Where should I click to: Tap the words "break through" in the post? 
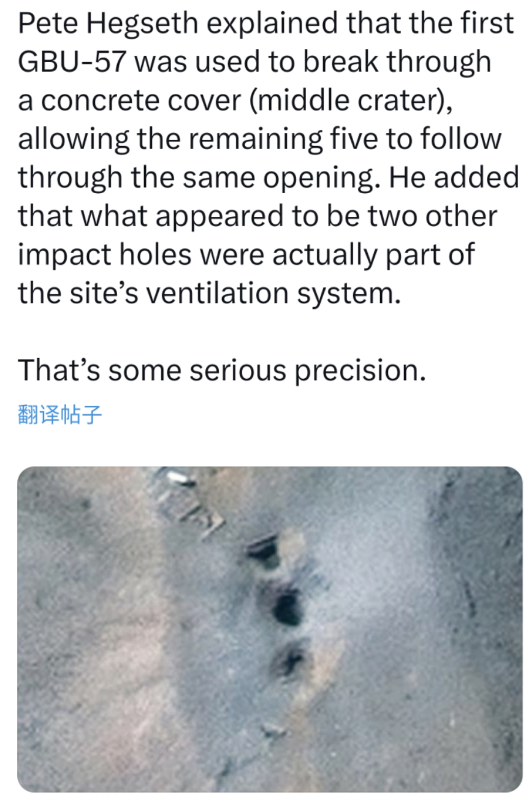tap(397, 62)
